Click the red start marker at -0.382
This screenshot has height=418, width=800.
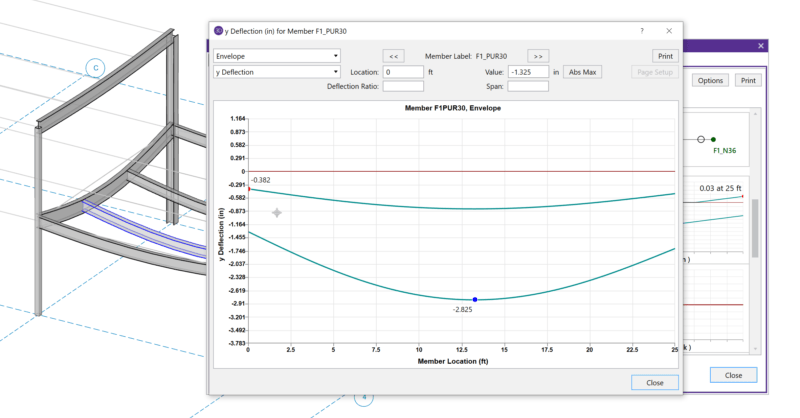point(249,189)
